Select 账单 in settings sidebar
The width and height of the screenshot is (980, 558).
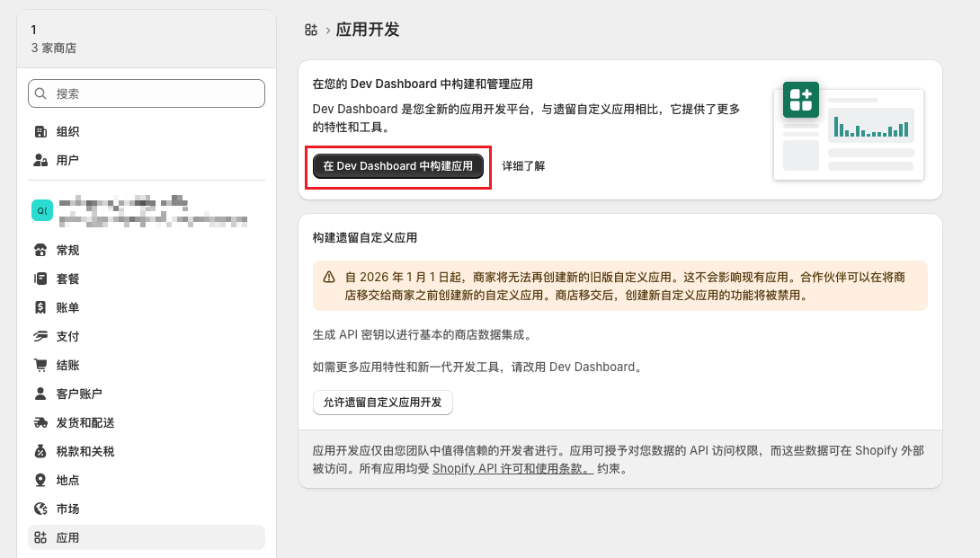[147, 307]
